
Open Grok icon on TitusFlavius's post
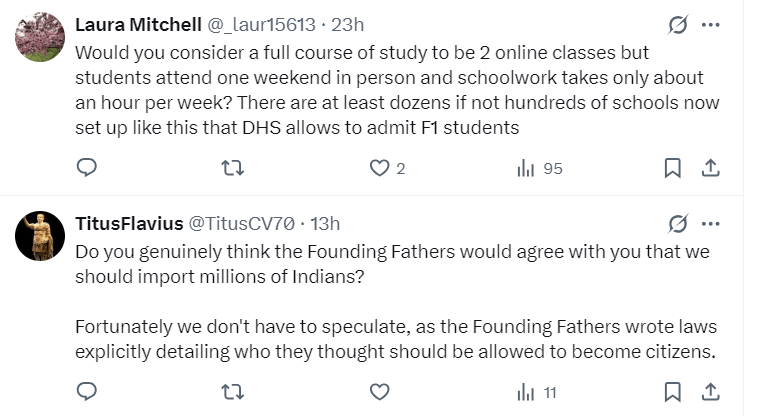point(678,223)
